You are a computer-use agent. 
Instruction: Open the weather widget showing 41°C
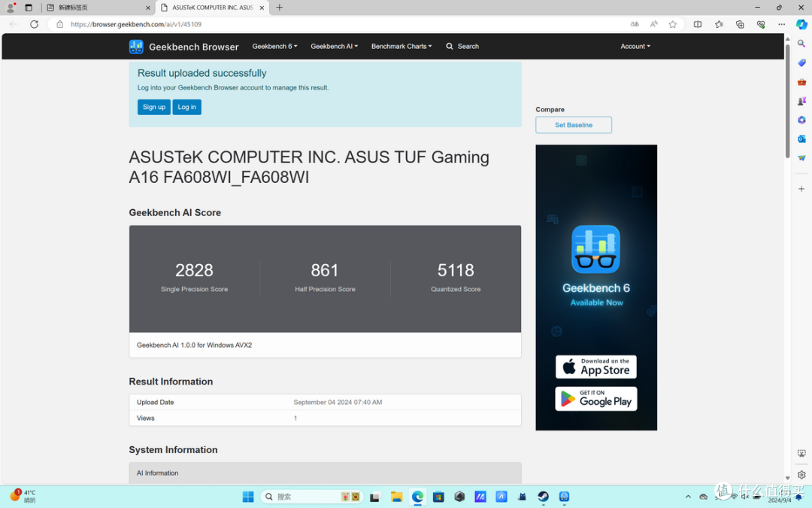point(23,496)
